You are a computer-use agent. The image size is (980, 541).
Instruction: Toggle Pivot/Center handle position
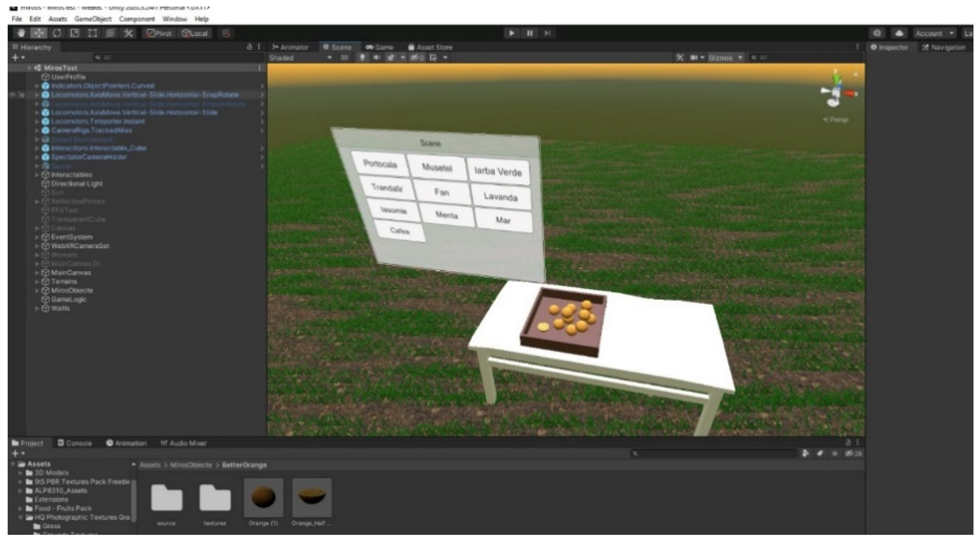pos(159,33)
